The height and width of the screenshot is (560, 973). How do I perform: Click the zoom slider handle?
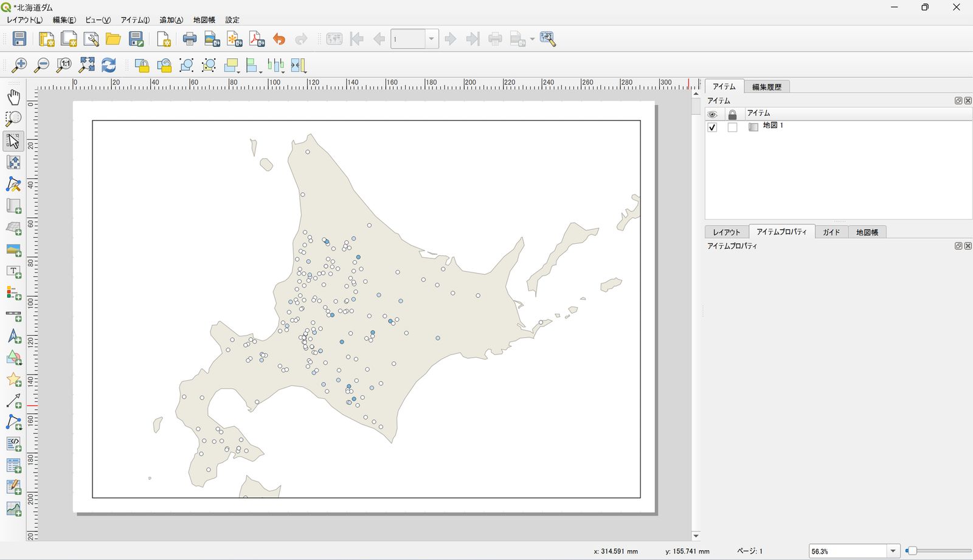tap(911, 551)
